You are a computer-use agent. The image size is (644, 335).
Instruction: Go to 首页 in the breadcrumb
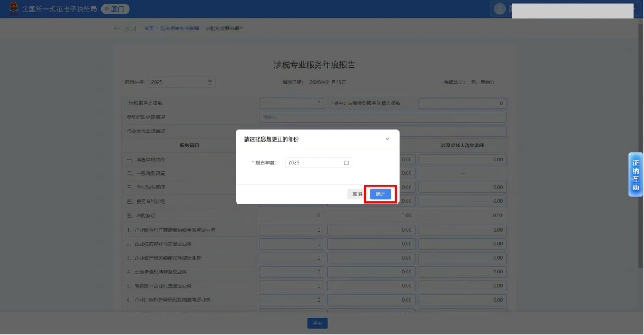pyautogui.click(x=148, y=29)
